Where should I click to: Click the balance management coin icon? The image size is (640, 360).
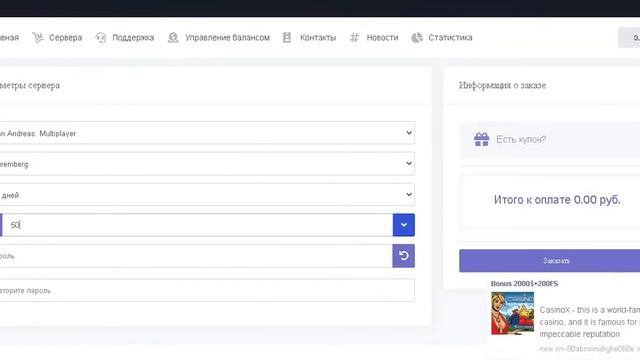point(173,38)
